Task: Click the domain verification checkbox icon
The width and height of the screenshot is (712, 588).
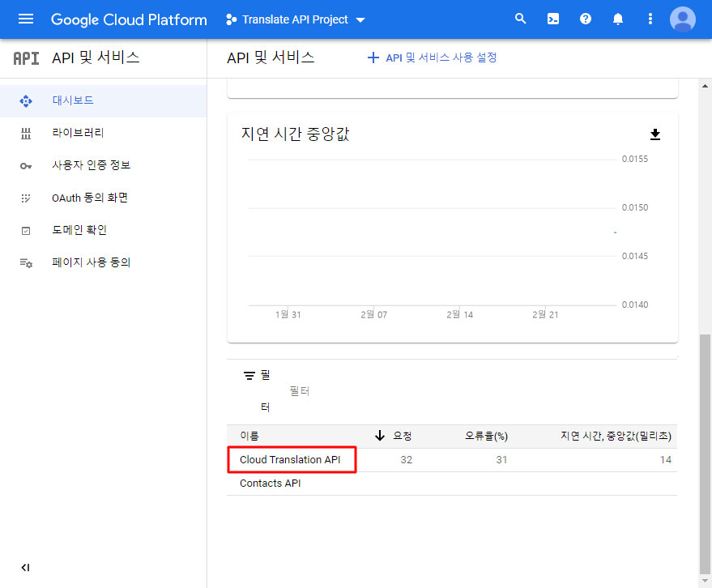Action: tap(26, 231)
